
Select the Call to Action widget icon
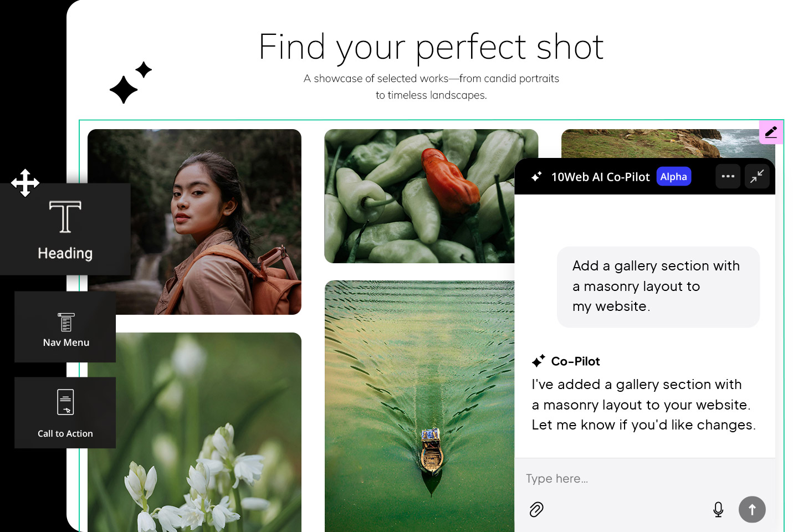pos(65,402)
